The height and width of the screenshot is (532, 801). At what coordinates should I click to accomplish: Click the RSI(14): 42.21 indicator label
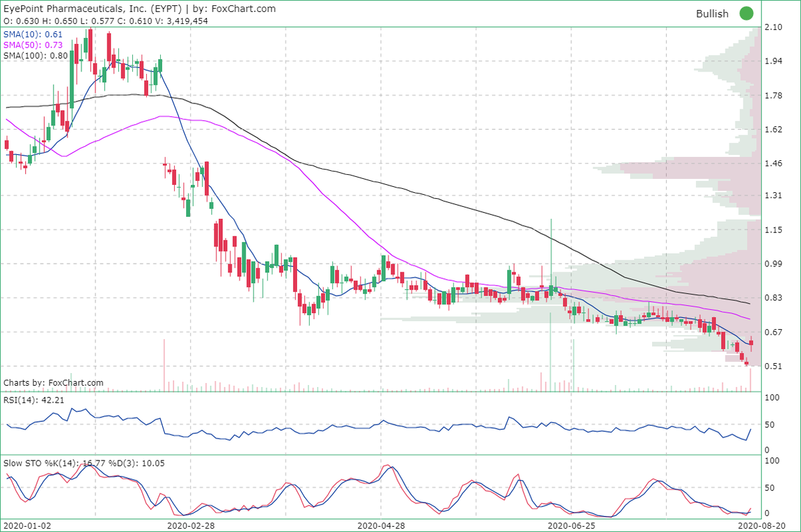pos(35,401)
